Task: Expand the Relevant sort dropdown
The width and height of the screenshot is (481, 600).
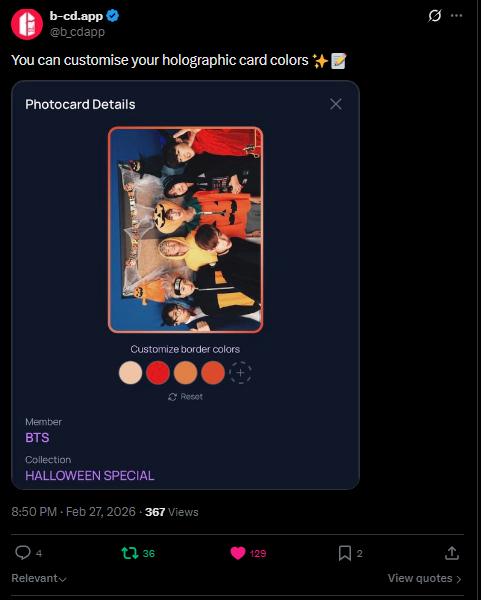Action: 39,578
